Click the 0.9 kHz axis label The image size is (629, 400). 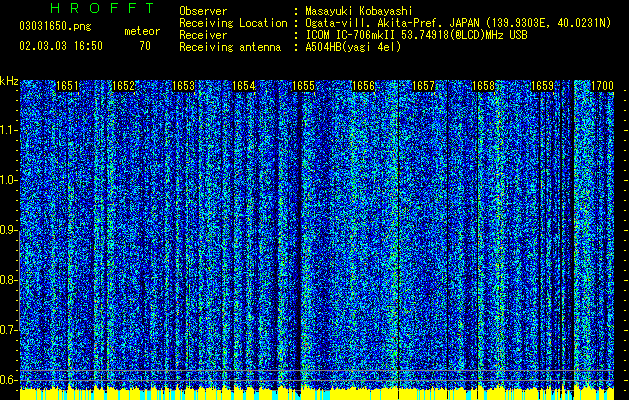pyautogui.click(x=9, y=230)
